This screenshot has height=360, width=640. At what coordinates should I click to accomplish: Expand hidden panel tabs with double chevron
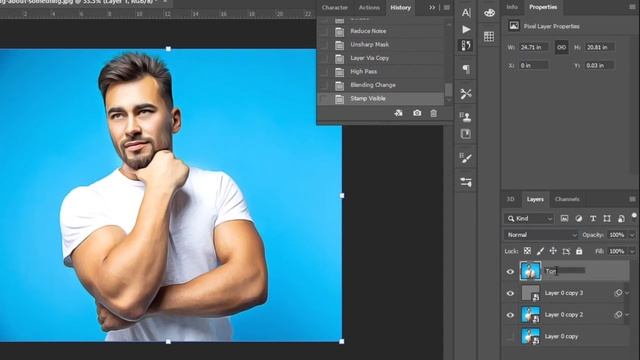pos(432,7)
